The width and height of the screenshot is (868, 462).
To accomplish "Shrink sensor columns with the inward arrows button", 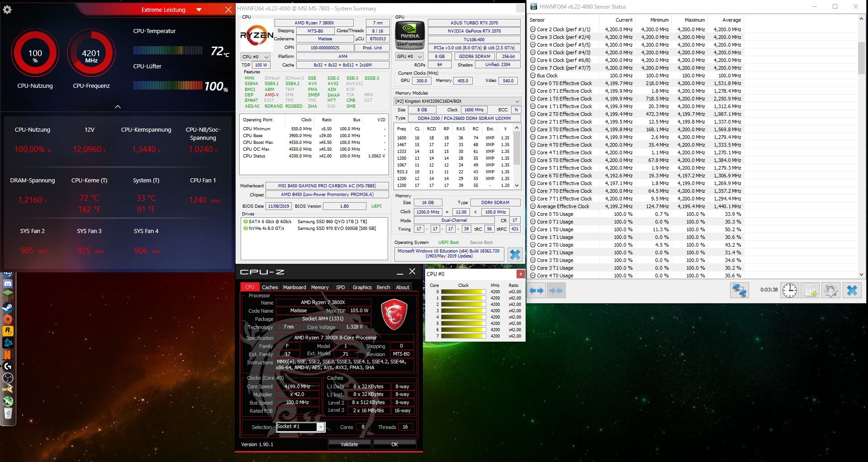I will [x=556, y=291].
